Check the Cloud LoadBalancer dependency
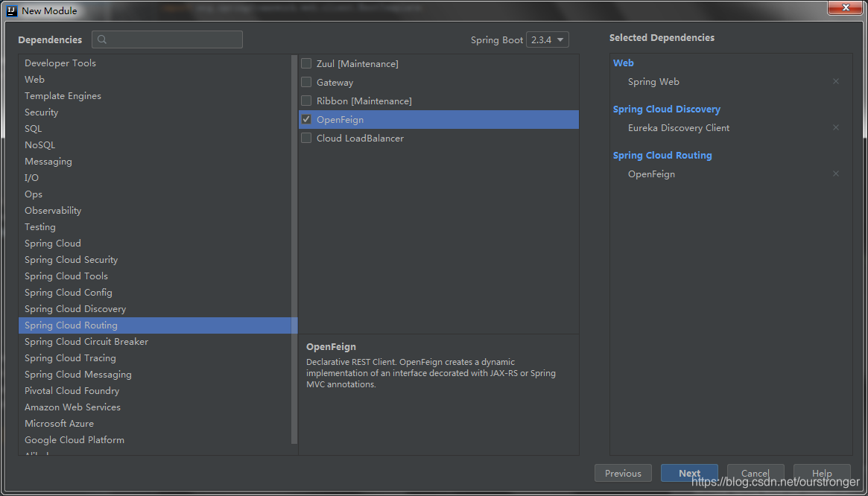 (306, 138)
